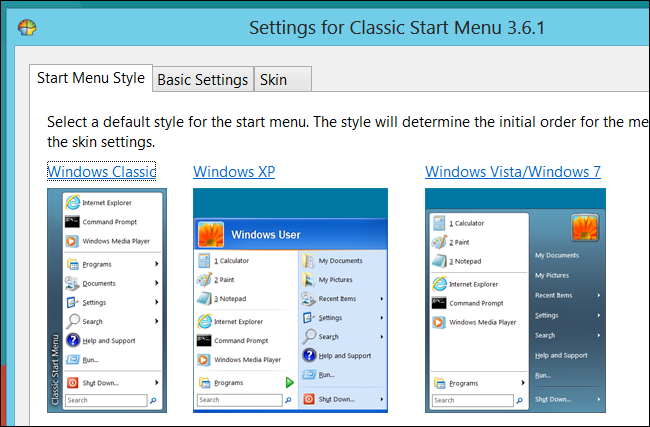Expand Shut Down arrow in Windows Classic preview
Image resolution: width=650 pixels, height=427 pixels.
pyautogui.click(x=156, y=382)
